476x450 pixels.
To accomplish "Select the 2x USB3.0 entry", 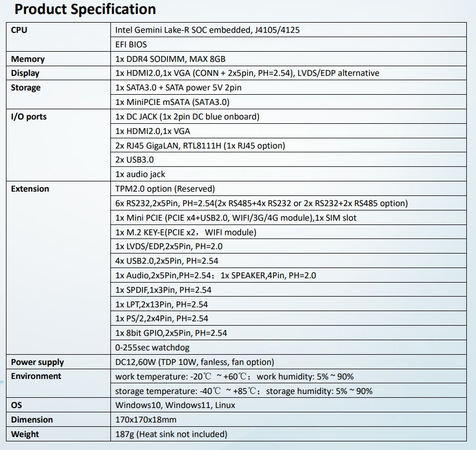I will 134,160.
